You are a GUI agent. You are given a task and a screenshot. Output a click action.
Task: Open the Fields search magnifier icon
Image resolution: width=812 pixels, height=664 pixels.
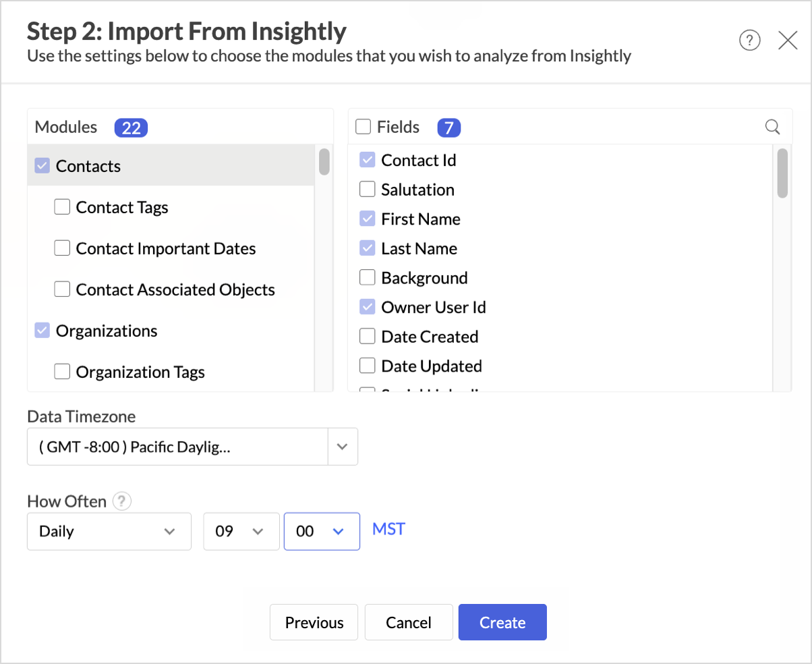pos(773,127)
